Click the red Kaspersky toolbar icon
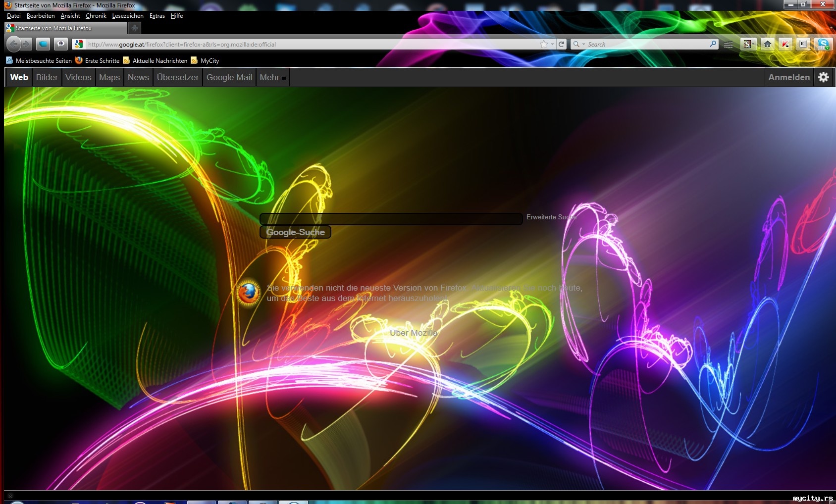This screenshot has width=836, height=504. [785, 44]
